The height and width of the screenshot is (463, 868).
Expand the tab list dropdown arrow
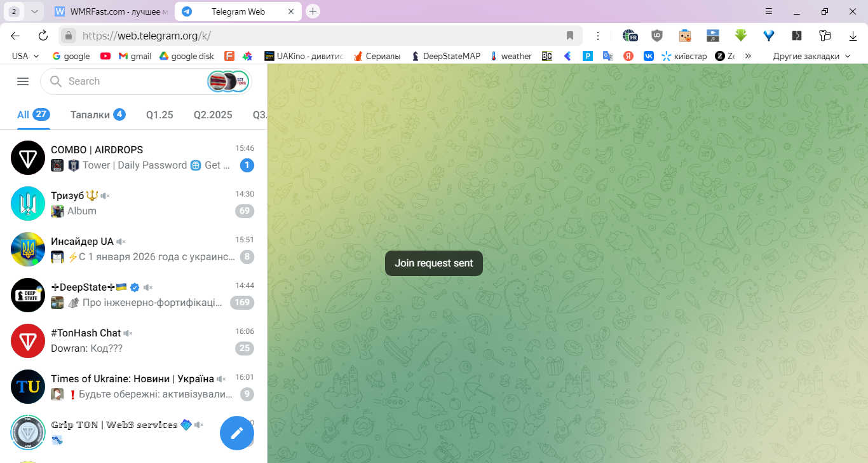[34, 11]
